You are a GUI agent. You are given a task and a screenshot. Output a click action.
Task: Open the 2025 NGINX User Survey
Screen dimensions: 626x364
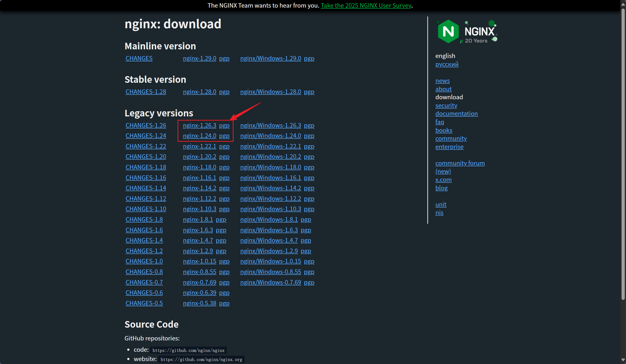(366, 5)
